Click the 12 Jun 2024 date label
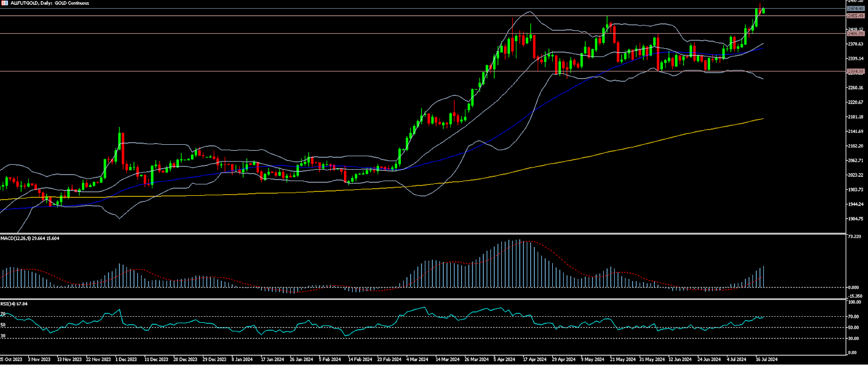 (x=680, y=360)
